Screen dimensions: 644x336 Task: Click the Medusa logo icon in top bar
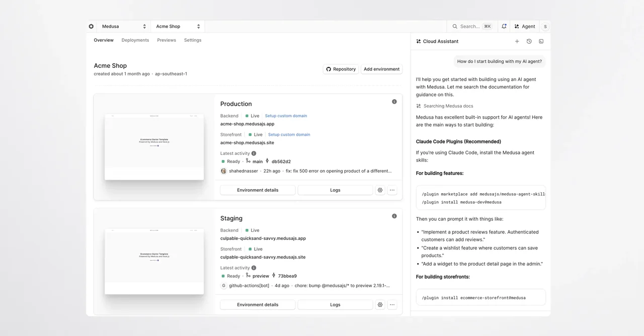coord(91,26)
